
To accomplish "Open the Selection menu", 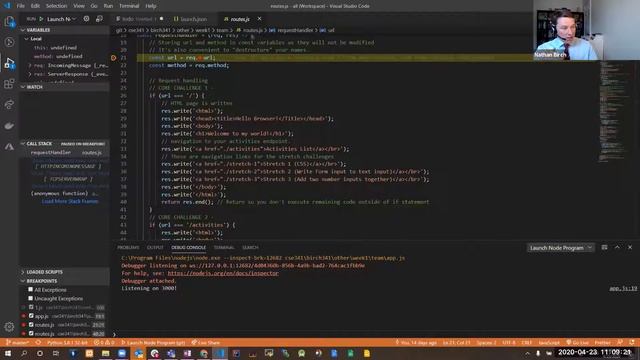I will pyautogui.click(x=56, y=6).
